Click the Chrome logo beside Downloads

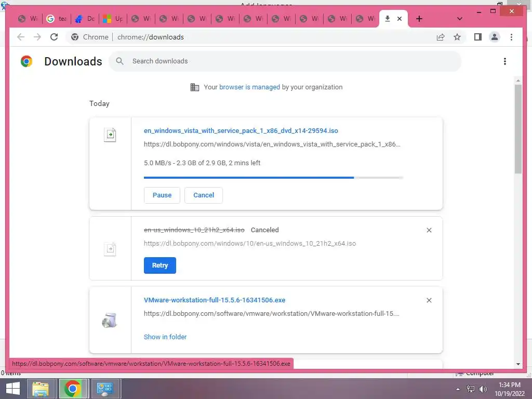click(26, 61)
